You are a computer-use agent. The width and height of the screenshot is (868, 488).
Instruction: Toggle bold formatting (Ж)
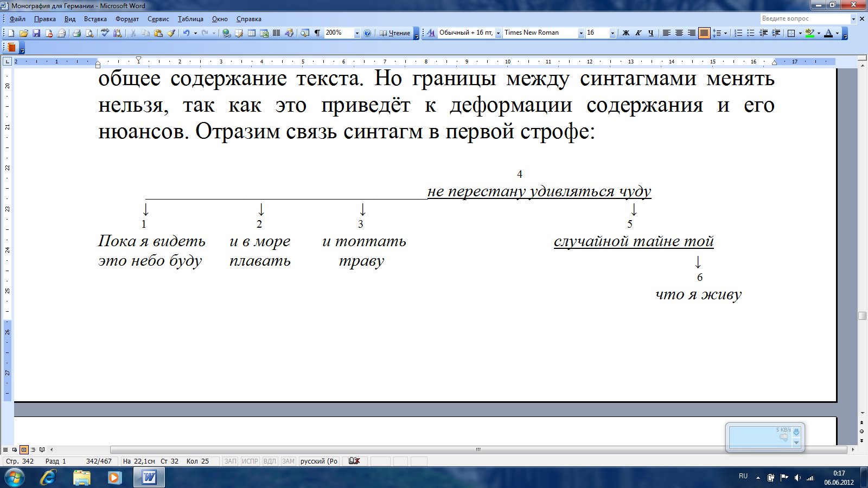point(626,33)
